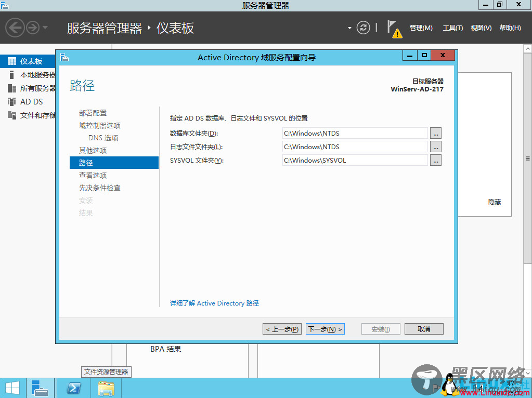Viewport: 532px width, 398px height.
Task: Open the 管理(M) menu
Action: (x=421, y=28)
